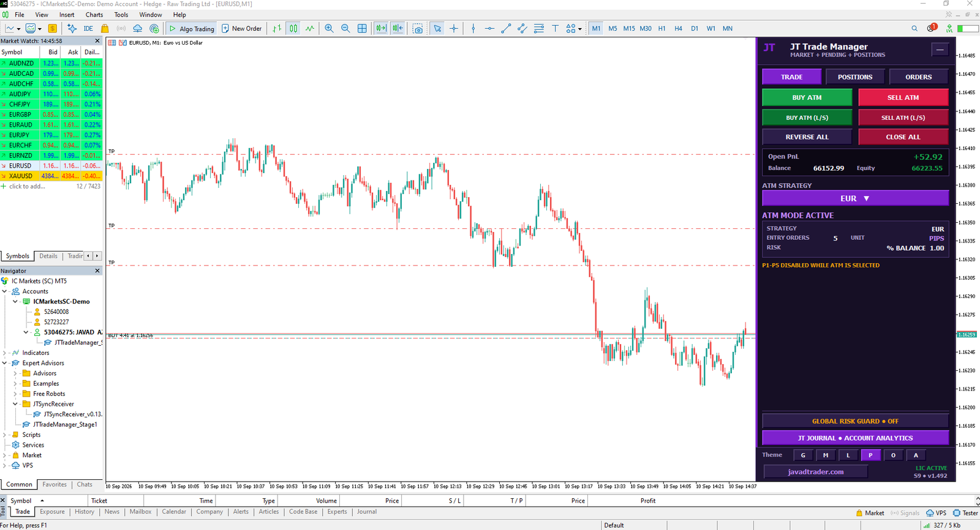Tile chart windows with grid icon
980x530 pixels.
click(x=362, y=28)
